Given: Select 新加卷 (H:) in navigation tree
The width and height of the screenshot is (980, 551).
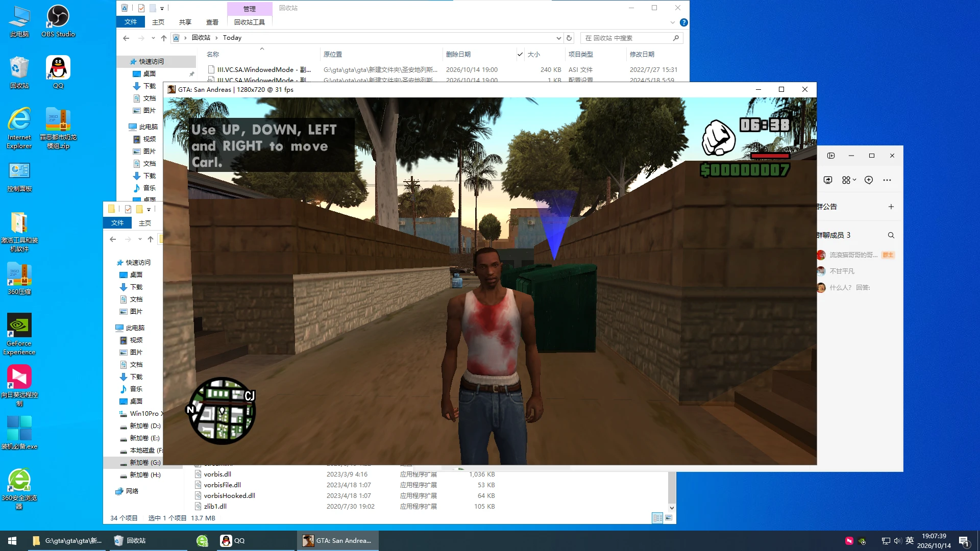Looking at the screenshot, I should 145,474.
